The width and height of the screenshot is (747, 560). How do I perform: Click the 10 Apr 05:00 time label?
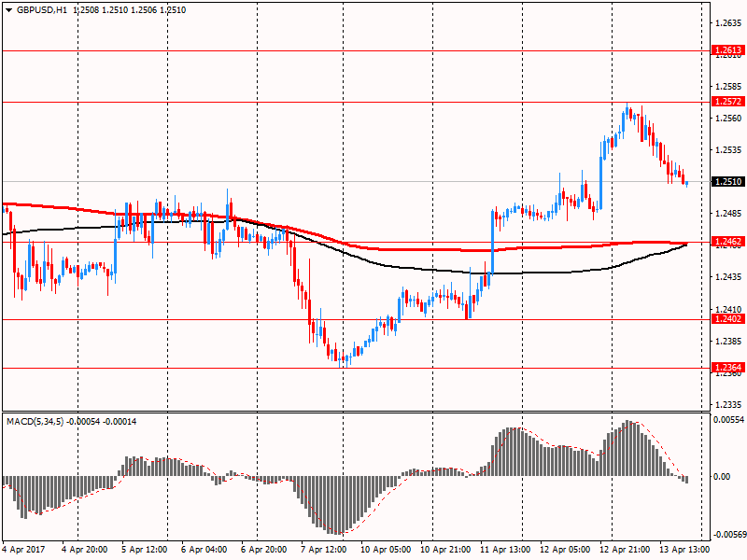coord(386,550)
